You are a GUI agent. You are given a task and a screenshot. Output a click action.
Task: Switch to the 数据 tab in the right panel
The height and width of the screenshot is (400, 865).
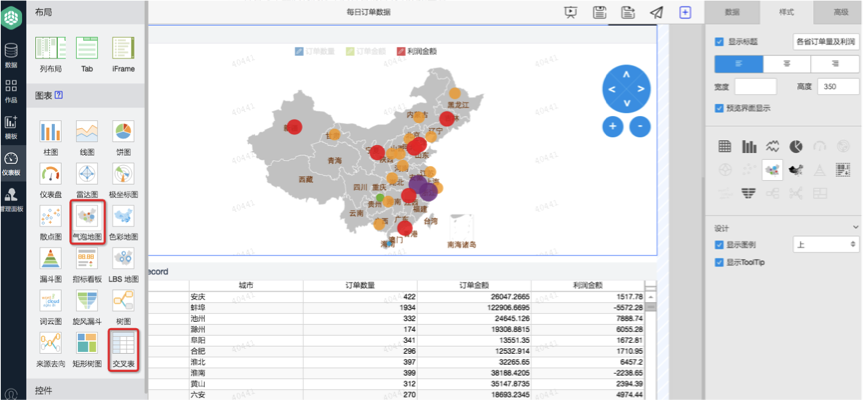(x=732, y=12)
